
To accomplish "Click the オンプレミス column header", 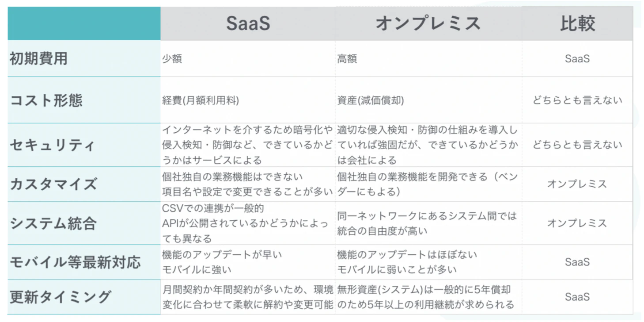I will pos(428,24).
